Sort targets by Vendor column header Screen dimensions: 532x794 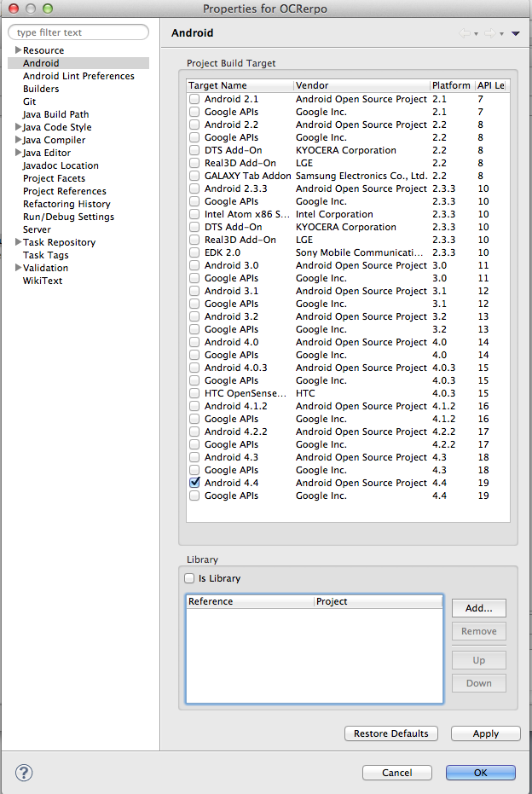[x=361, y=85]
